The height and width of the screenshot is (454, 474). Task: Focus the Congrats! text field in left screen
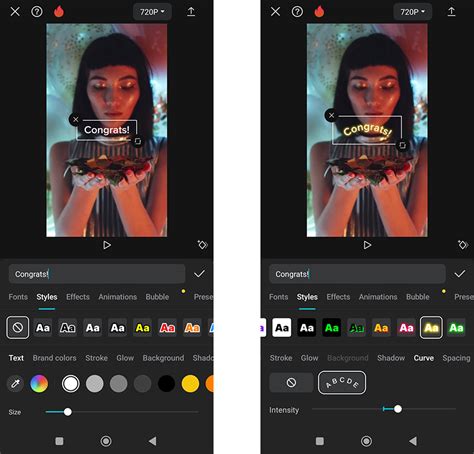tap(97, 274)
